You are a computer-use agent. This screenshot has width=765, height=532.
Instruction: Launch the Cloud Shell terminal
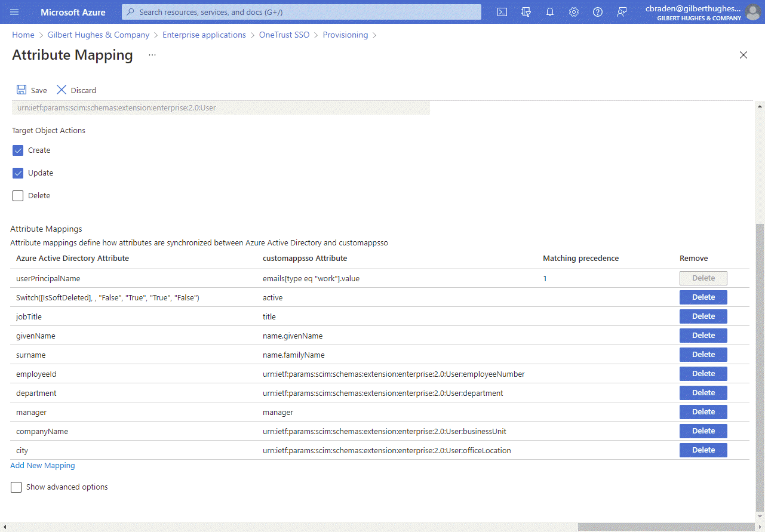[502, 12]
